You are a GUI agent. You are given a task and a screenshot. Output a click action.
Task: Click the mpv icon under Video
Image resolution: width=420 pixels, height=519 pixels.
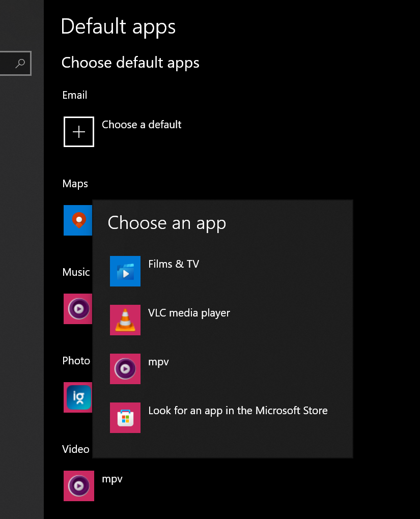click(x=78, y=486)
